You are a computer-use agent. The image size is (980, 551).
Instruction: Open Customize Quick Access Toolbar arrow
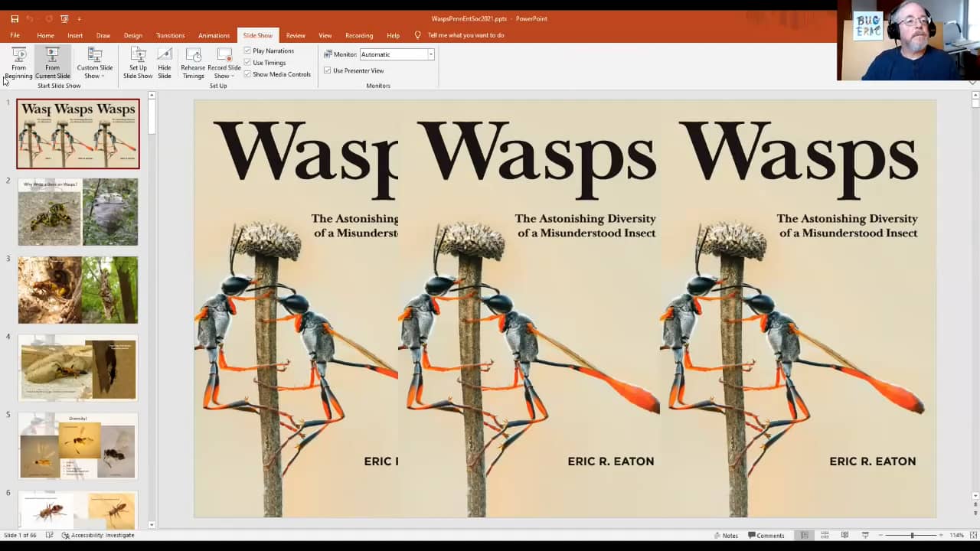point(79,19)
